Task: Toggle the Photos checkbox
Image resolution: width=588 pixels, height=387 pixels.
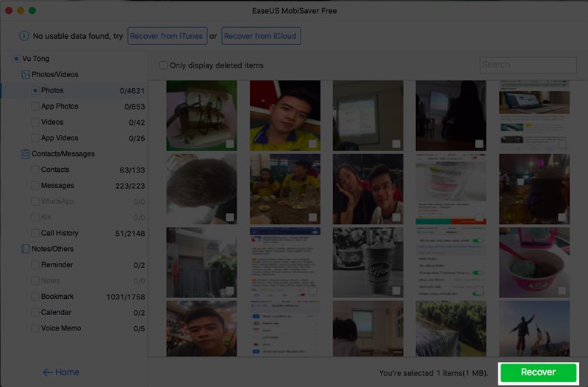Action: point(35,90)
